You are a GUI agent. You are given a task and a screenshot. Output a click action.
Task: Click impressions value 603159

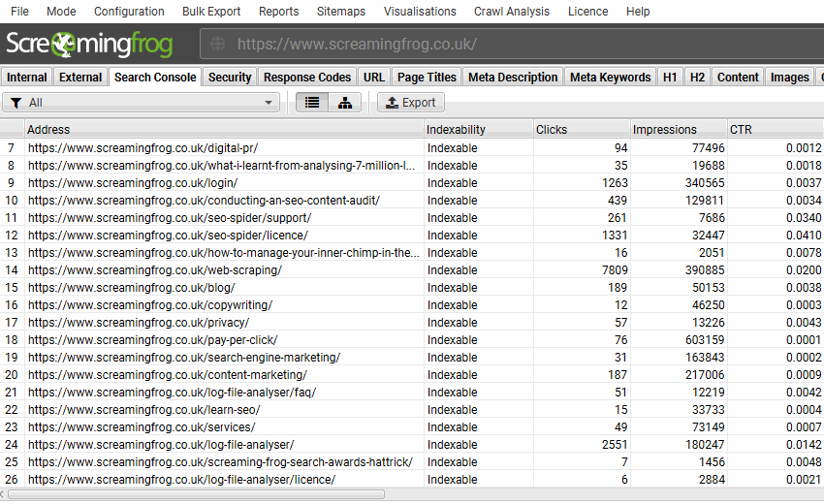pos(705,339)
